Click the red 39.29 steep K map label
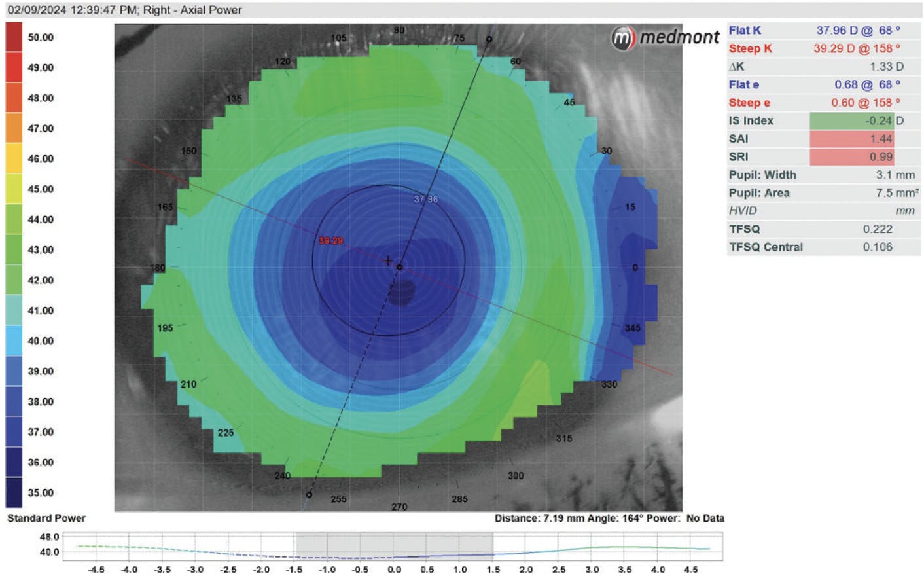Image resolution: width=924 pixels, height=580 pixels. click(x=330, y=240)
